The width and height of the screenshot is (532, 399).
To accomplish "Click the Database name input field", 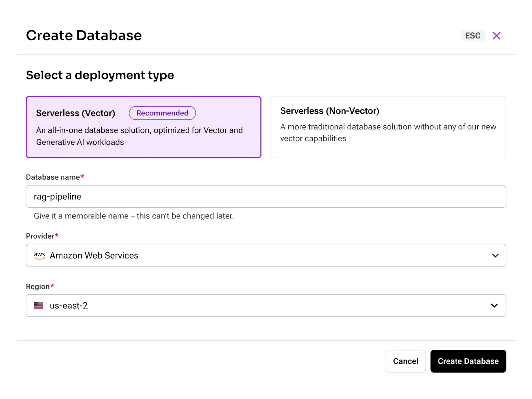I will click(266, 196).
